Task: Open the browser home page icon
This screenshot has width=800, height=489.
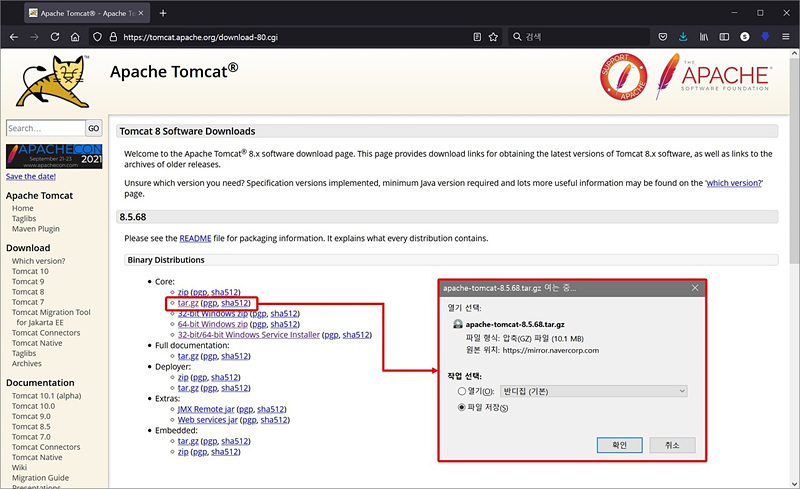Action: [75, 37]
